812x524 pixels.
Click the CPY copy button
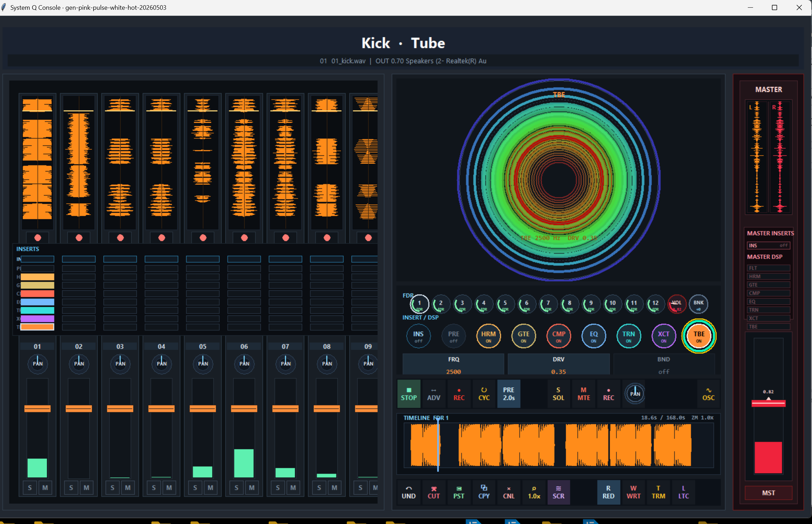(x=484, y=492)
